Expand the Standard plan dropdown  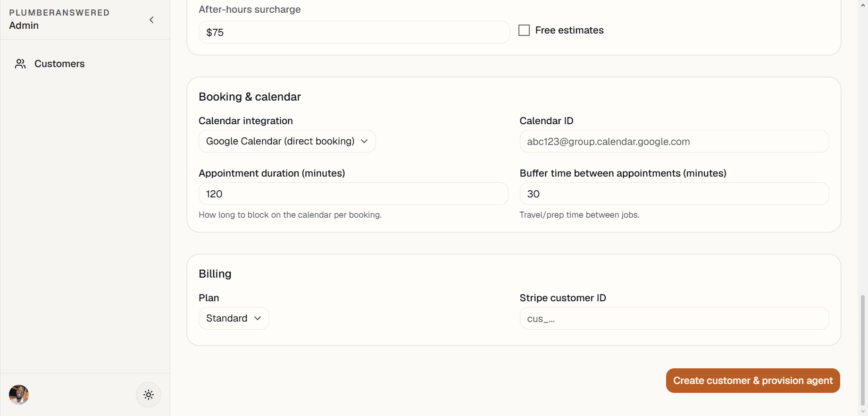[234, 318]
